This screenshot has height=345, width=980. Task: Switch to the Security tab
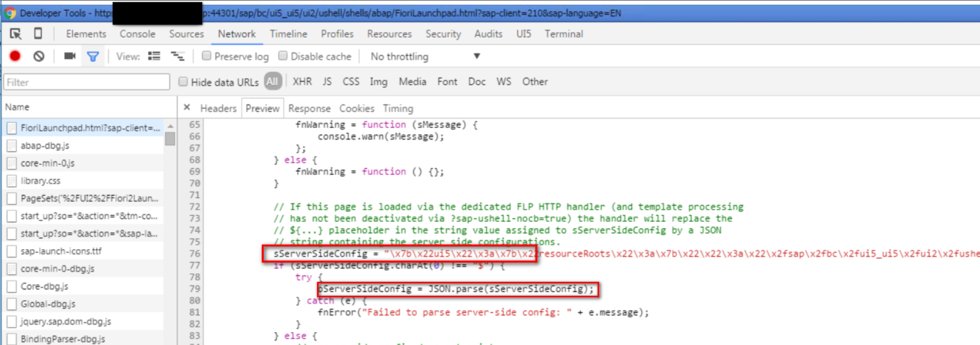tap(443, 34)
